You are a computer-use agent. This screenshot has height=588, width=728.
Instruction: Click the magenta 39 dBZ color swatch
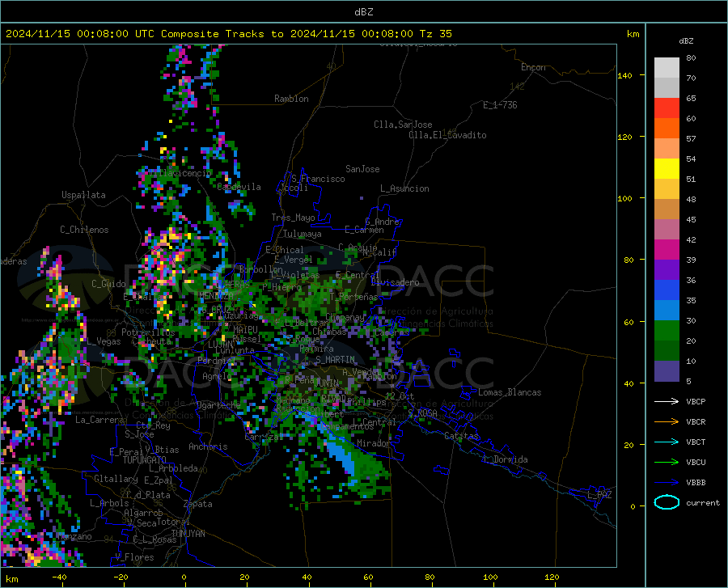pos(667,250)
